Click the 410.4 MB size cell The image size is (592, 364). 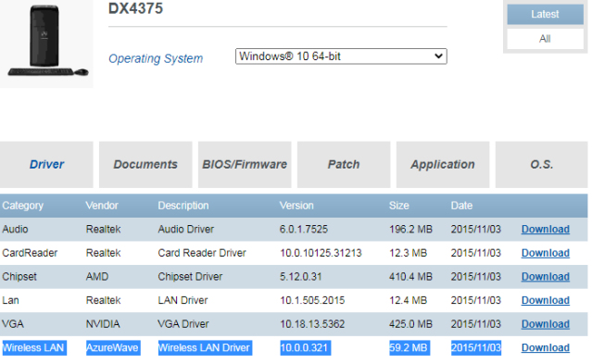[x=410, y=277]
